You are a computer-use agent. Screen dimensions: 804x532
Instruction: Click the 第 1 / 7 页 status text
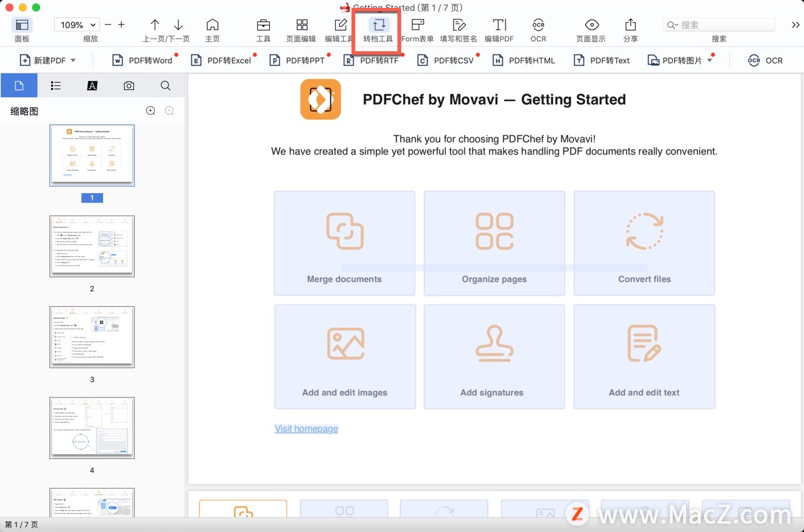22,525
